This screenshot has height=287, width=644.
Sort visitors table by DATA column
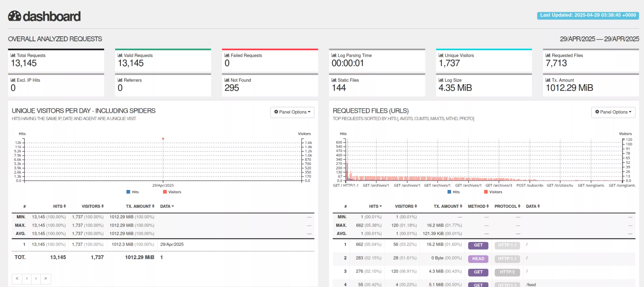click(167, 206)
